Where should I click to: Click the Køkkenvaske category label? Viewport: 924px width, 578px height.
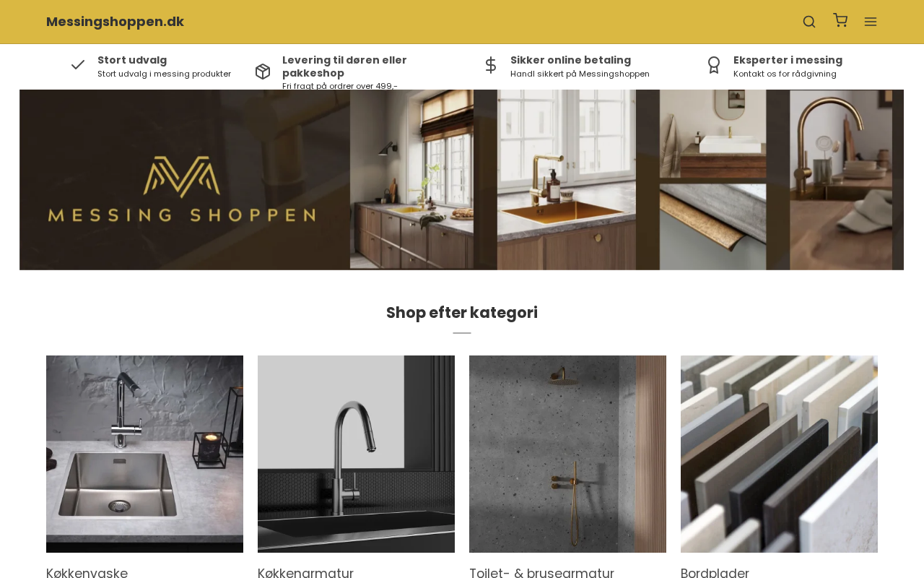point(87,572)
